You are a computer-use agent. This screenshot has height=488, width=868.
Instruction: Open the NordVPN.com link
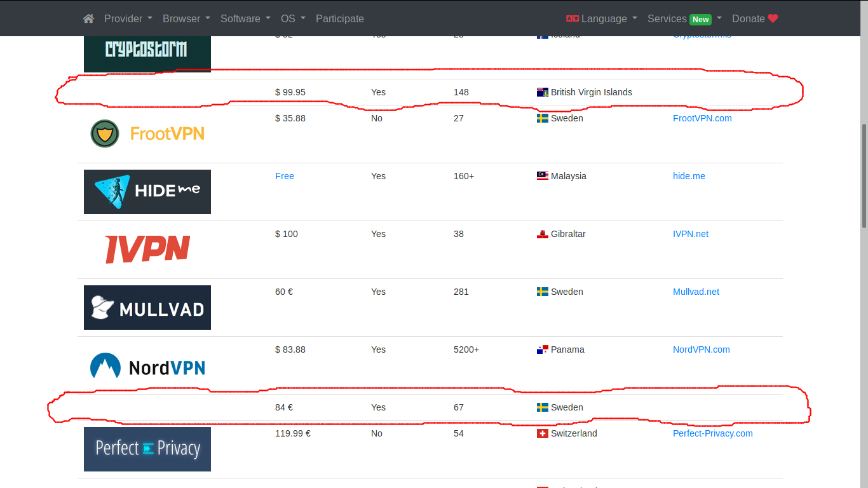click(x=702, y=349)
